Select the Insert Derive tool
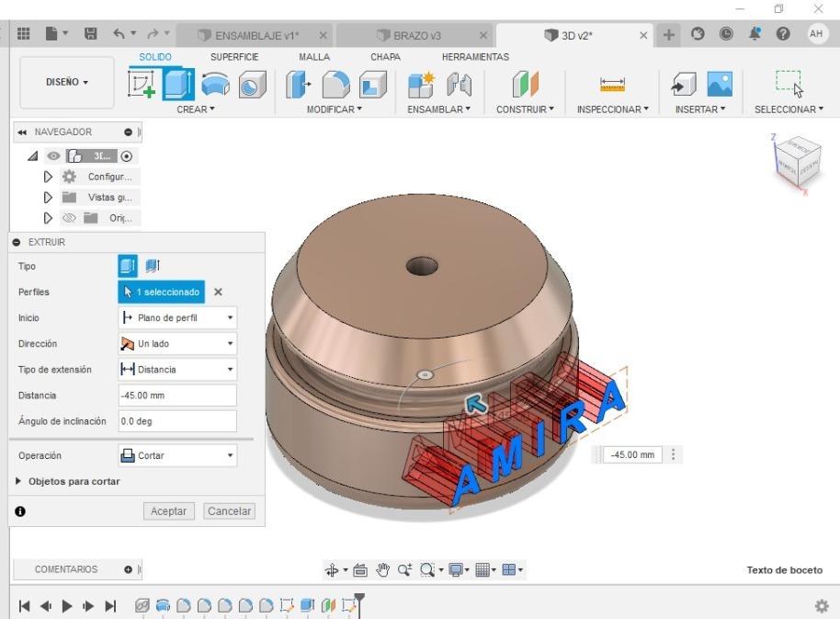840x619 pixels. (684, 84)
